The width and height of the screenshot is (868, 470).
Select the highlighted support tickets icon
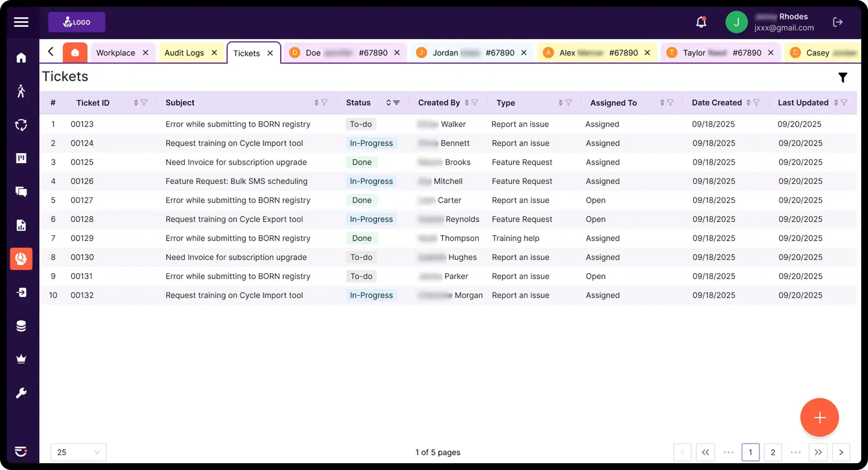(x=21, y=258)
